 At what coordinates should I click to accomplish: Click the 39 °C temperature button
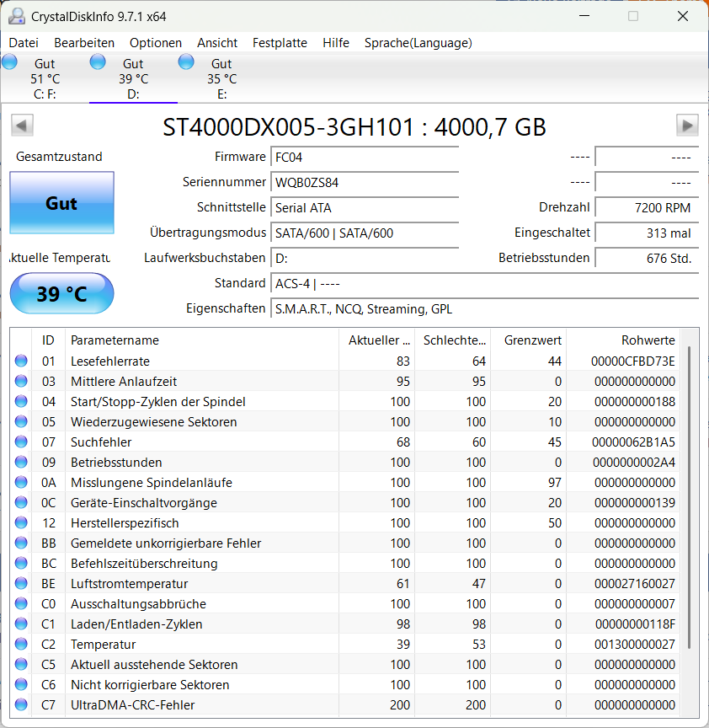coord(61,293)
